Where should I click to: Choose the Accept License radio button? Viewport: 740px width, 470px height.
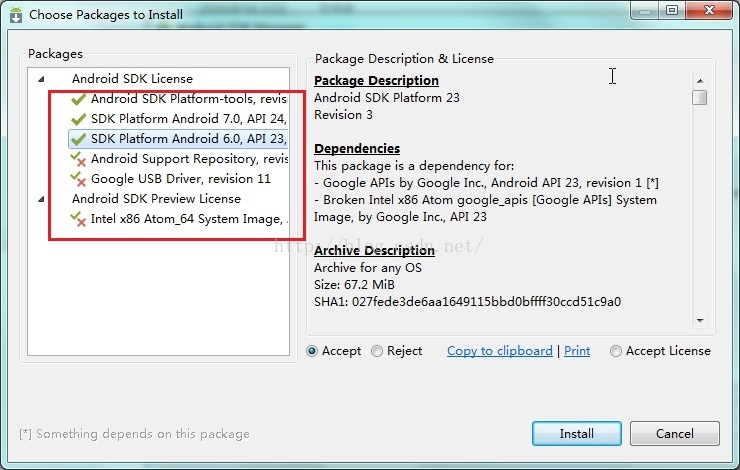pyautogui.click(x=616, y=351)
